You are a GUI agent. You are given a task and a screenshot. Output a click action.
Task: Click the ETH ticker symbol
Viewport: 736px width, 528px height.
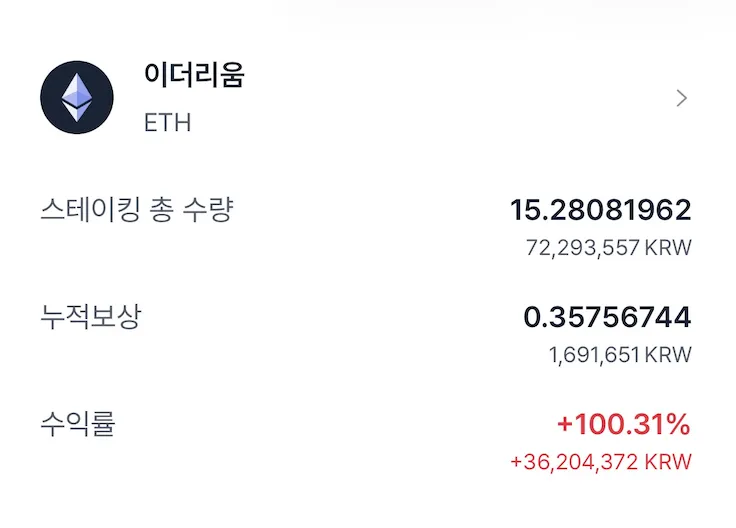coord(167,123)
